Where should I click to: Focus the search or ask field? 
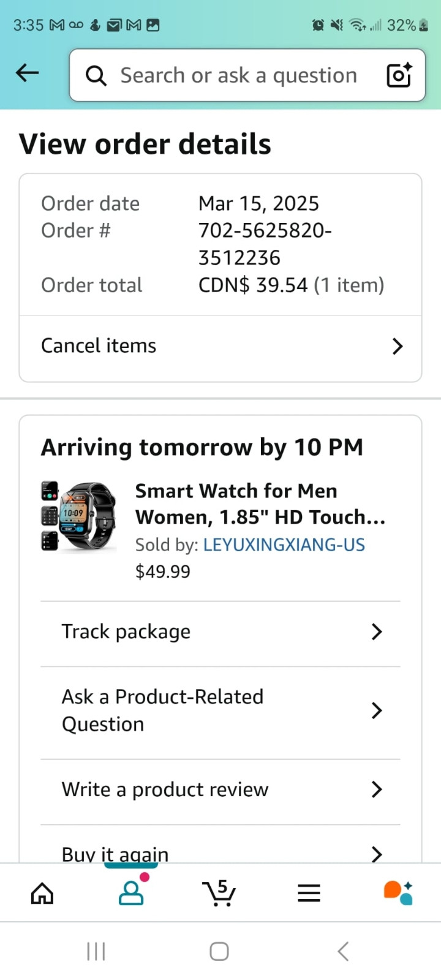click(239, 75)
